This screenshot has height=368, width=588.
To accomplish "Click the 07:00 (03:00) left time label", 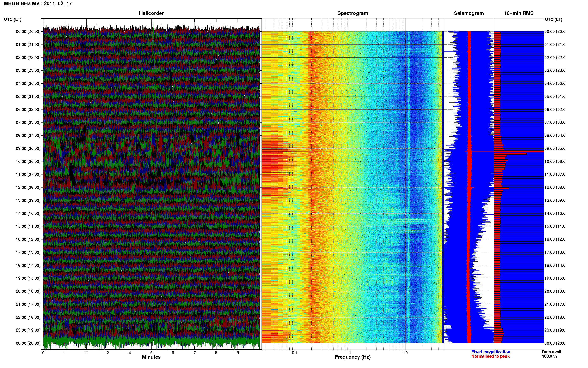I will click(28, 122).
